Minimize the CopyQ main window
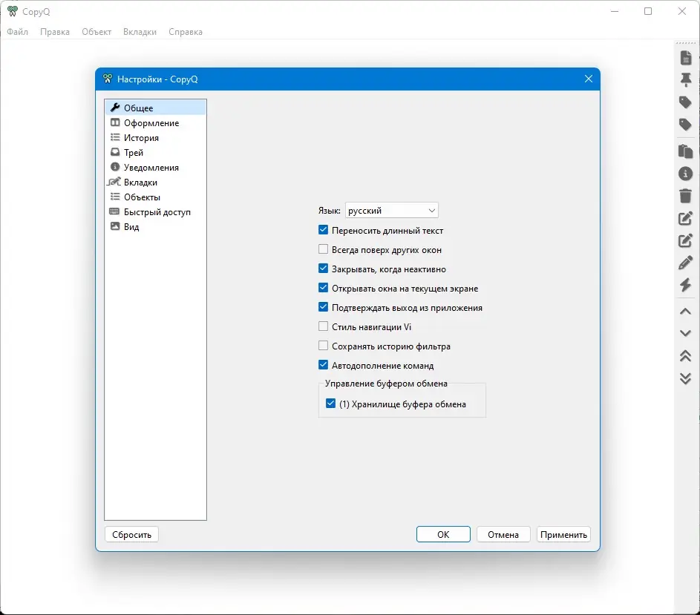Screen dimensions: 700x615 (x=615, y=11)
